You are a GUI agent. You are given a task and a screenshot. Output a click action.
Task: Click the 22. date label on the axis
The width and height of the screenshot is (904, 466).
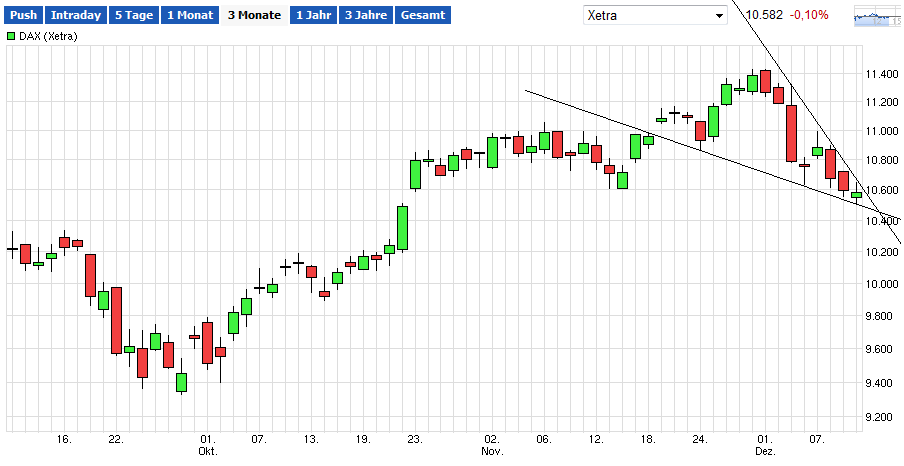click(x=116, y=439)
